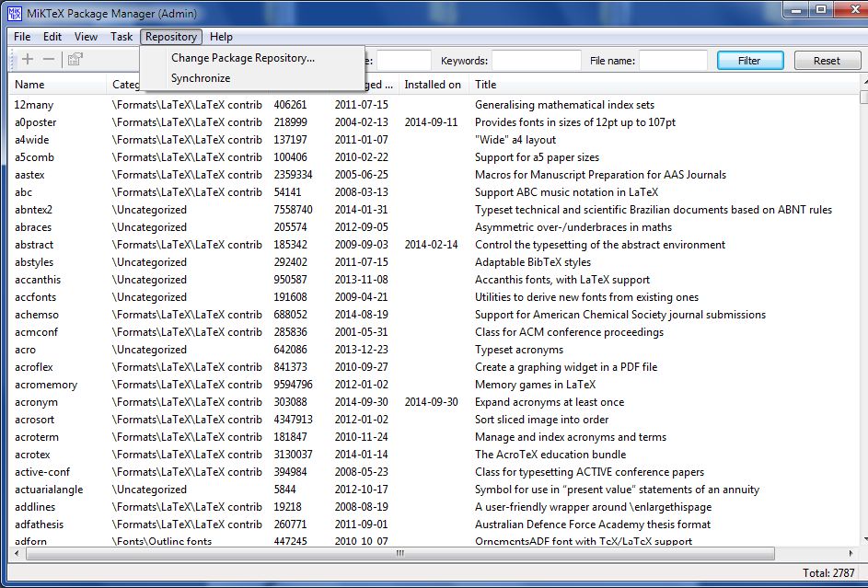Click horizontal scrollbar right arrow
The height and width of the screenshot is (588, 868).
851,553
